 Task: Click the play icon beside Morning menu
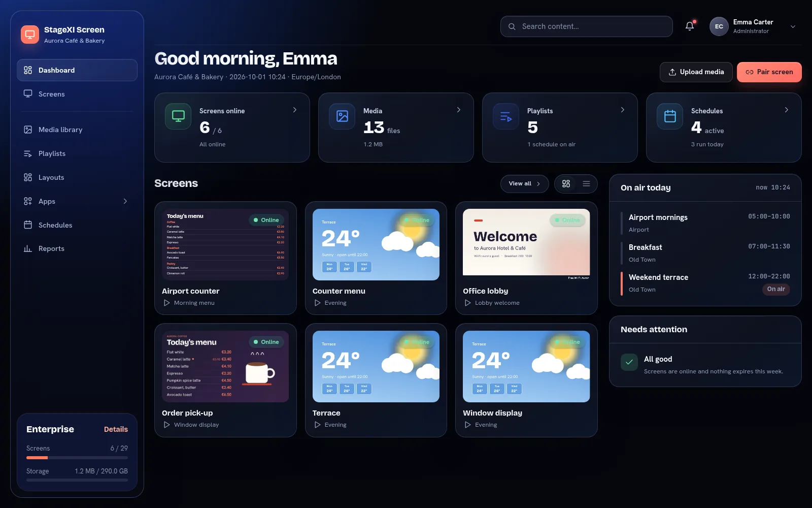pos(166,303)
